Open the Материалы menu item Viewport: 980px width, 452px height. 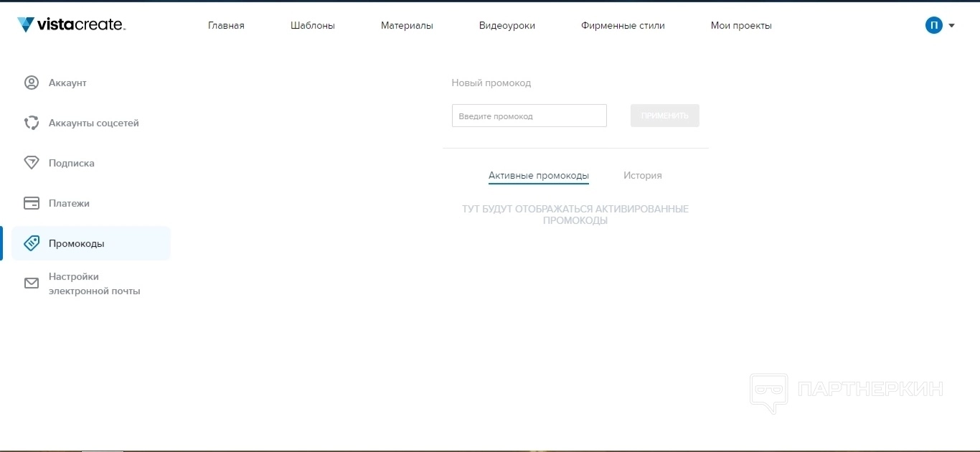point(407,25)
